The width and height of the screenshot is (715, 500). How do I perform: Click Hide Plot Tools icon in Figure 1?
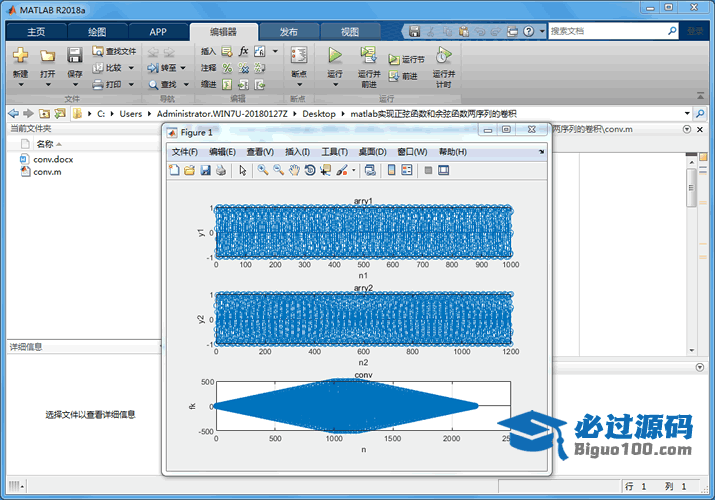[428, 170]
